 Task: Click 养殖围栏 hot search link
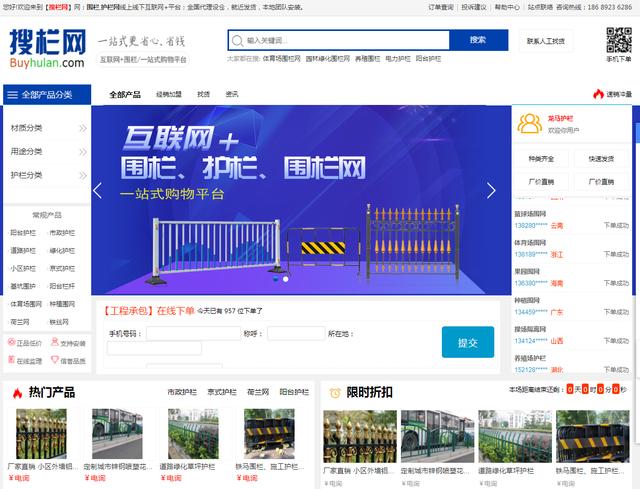tap(367, 59)
